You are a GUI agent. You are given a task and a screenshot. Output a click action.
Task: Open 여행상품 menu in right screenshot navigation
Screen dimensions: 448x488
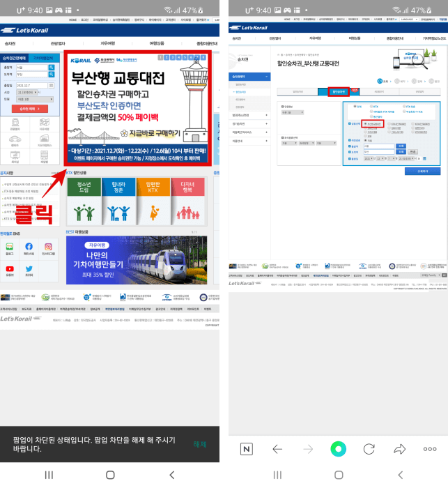click(355, 38)
